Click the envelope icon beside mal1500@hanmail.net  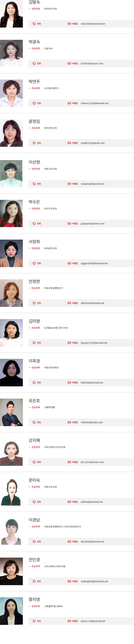tap(69, 24)
